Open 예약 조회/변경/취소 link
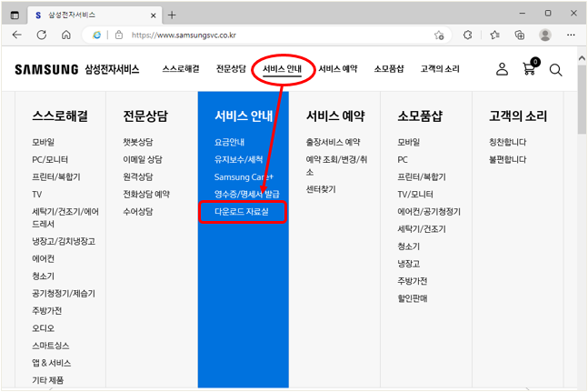This screenshot has height=392, width=588. pyautogui.click(x=336, y=166)
